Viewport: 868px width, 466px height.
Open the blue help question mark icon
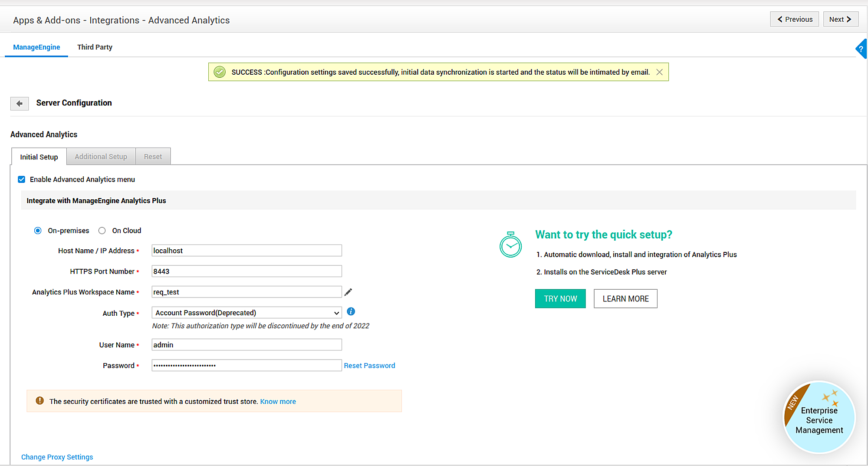coord(861,49)
